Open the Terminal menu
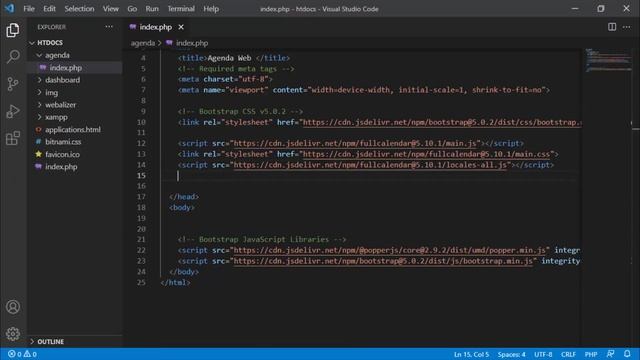The height and width of the screenshot is (360, 640). click(181, 9)
